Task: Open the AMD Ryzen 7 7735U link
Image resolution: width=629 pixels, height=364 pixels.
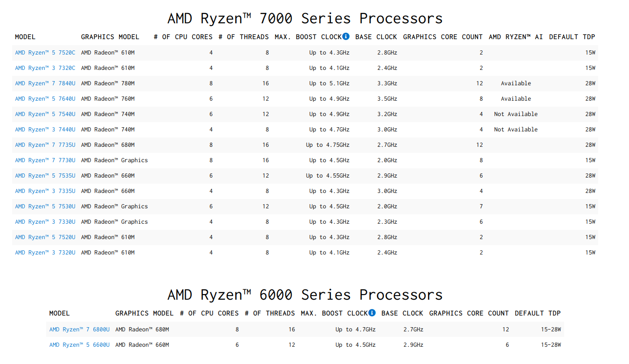Action: (45, 145)
